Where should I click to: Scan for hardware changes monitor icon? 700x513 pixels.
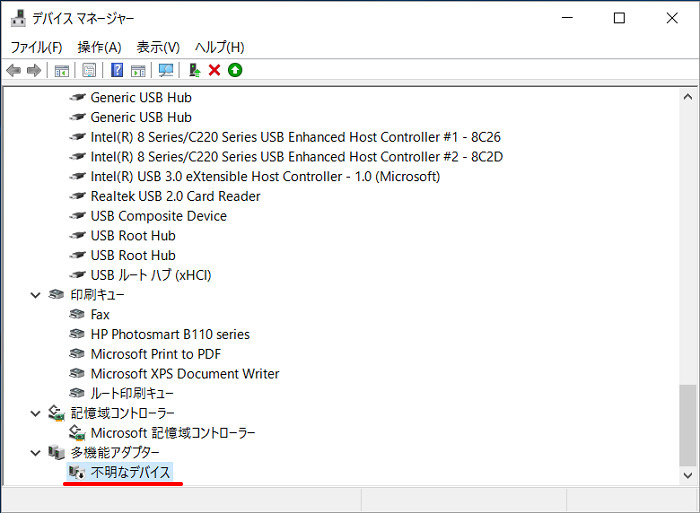[x=166, y=70]
